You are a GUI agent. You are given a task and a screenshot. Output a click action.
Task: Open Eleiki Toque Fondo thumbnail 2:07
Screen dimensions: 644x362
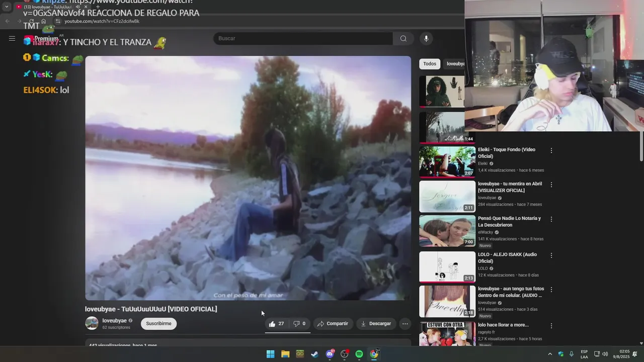(447, 162)
